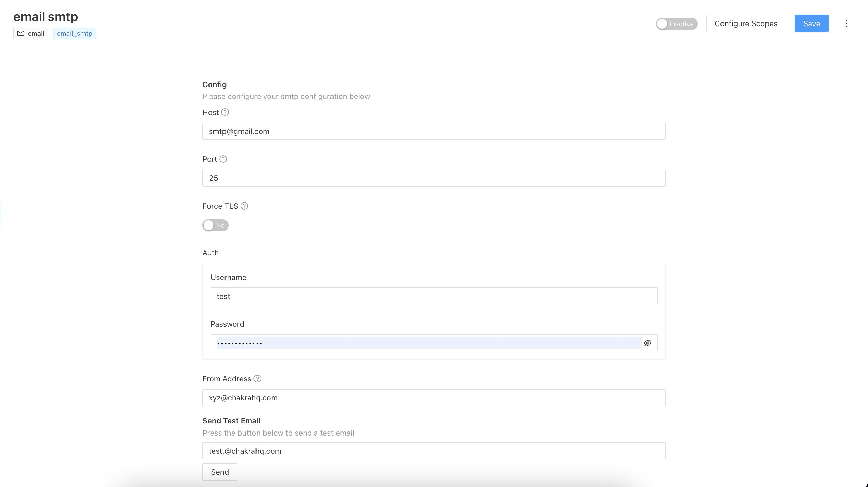Save the smtp configuration

[811, 23]
